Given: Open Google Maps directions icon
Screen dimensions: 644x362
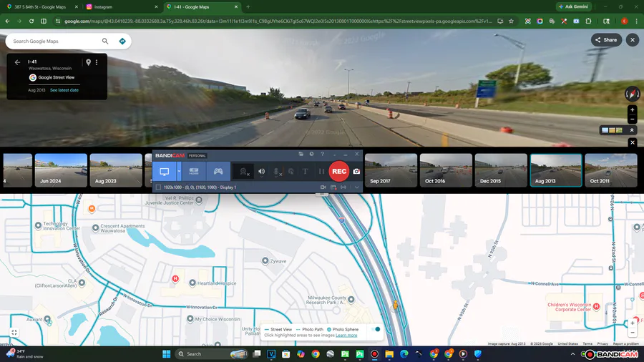Looking at the screenshot, I should (122, 41).
